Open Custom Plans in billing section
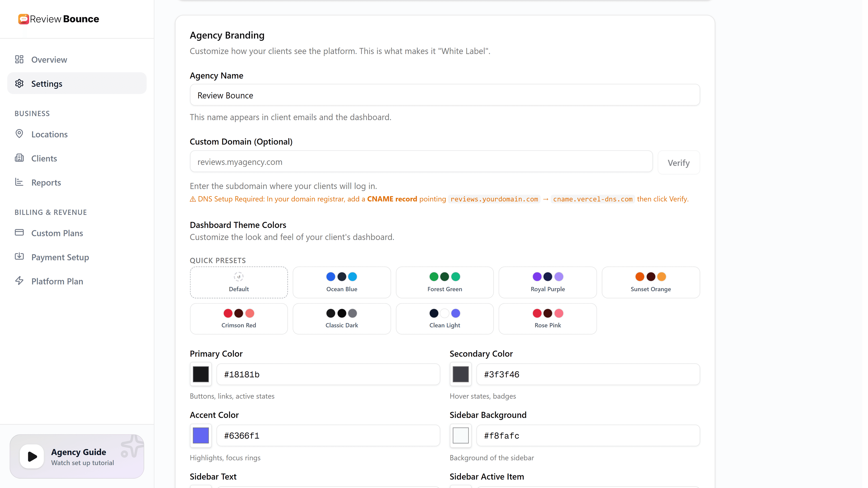The height and width of the screenshot is (488, 868). (77, 233)
